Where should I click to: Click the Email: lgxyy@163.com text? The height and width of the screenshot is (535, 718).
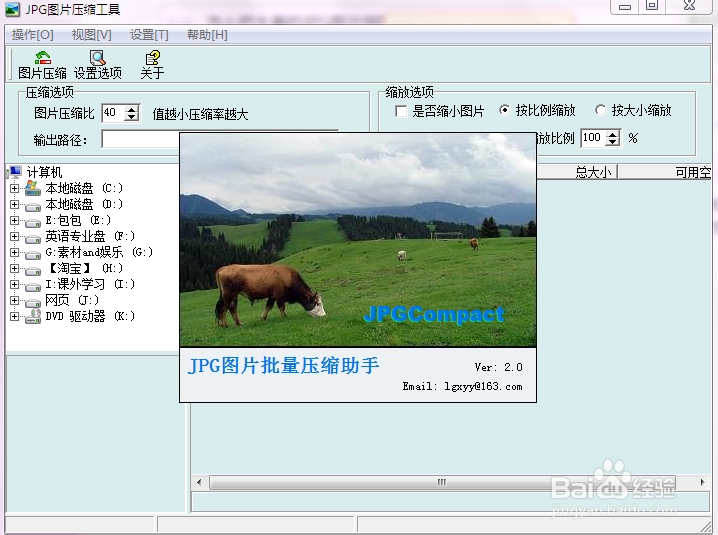[462, 387]
